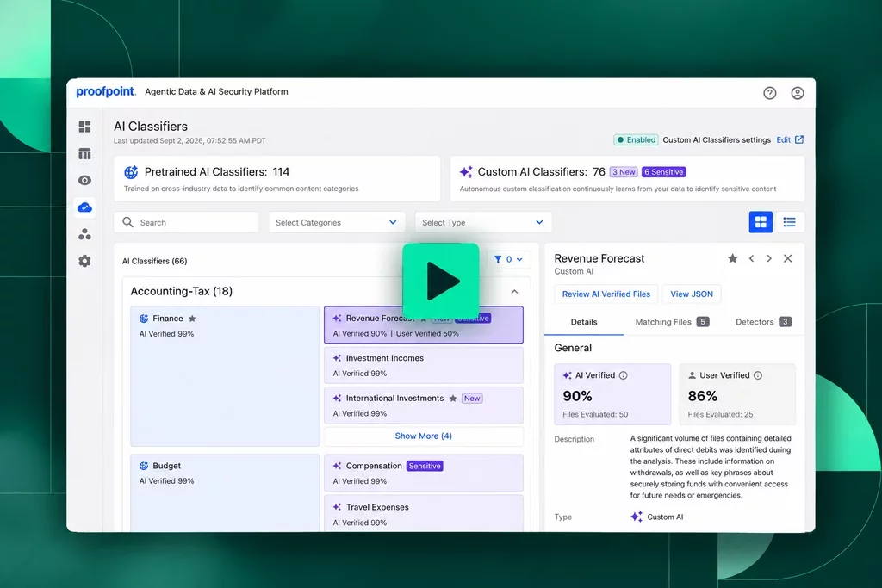Switch to the Details tab
Viewport: 882px width, 588px height.
click(x=584, y=322)
